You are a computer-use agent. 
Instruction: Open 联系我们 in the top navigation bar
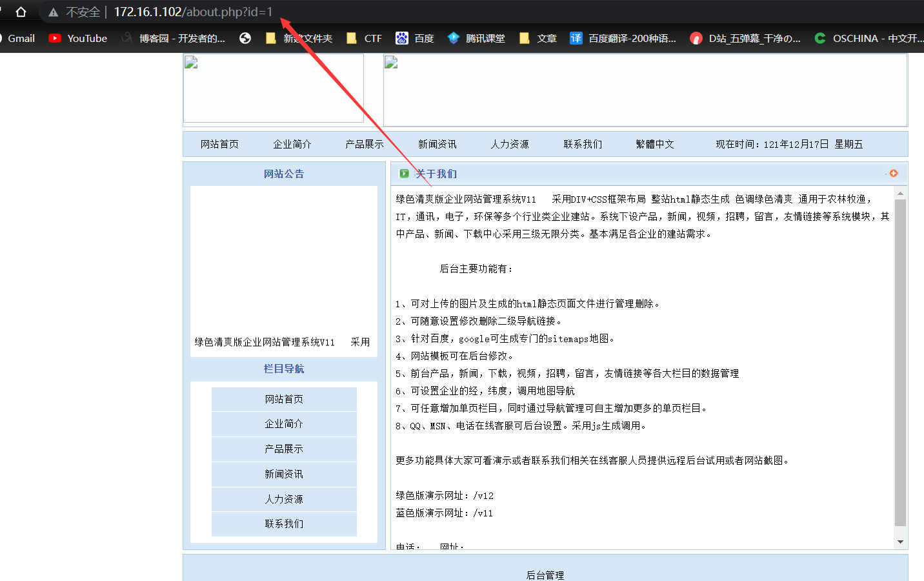[583, 144]
